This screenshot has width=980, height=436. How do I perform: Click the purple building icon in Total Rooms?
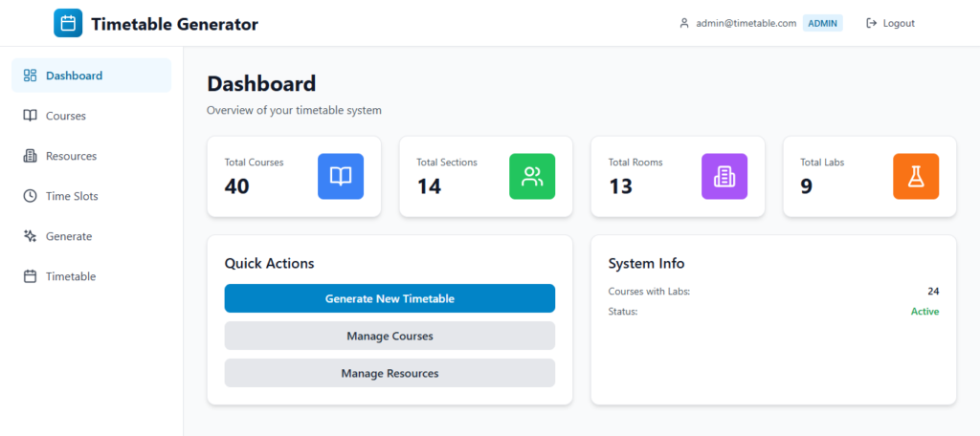pyautogui.click(x=724, y=176)
